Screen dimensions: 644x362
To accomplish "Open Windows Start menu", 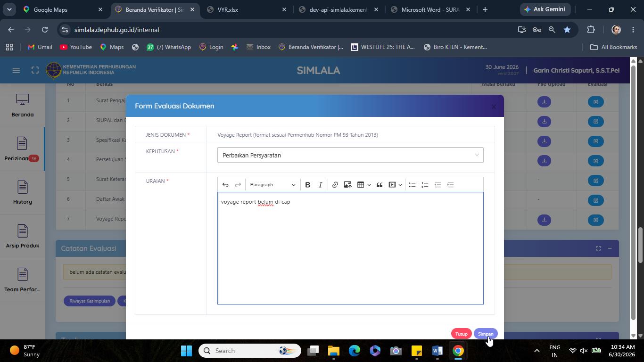I will pyautogui.click(x=186, y=351).
